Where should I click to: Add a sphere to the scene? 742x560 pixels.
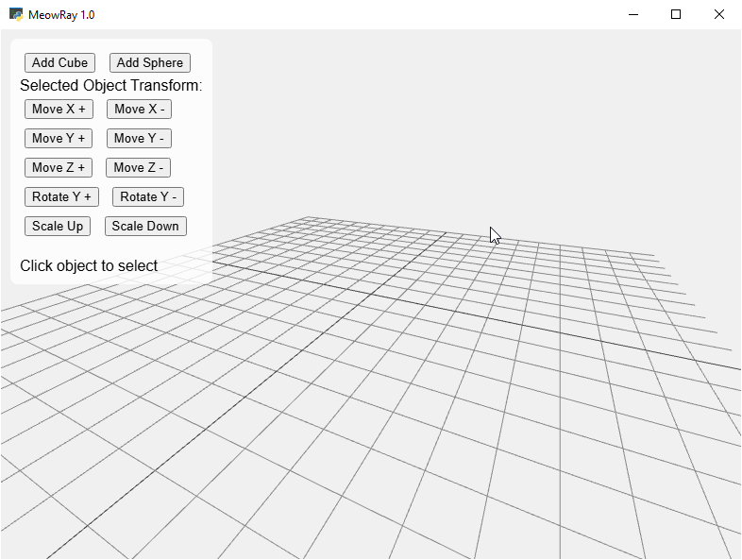(x=149, y=63)
